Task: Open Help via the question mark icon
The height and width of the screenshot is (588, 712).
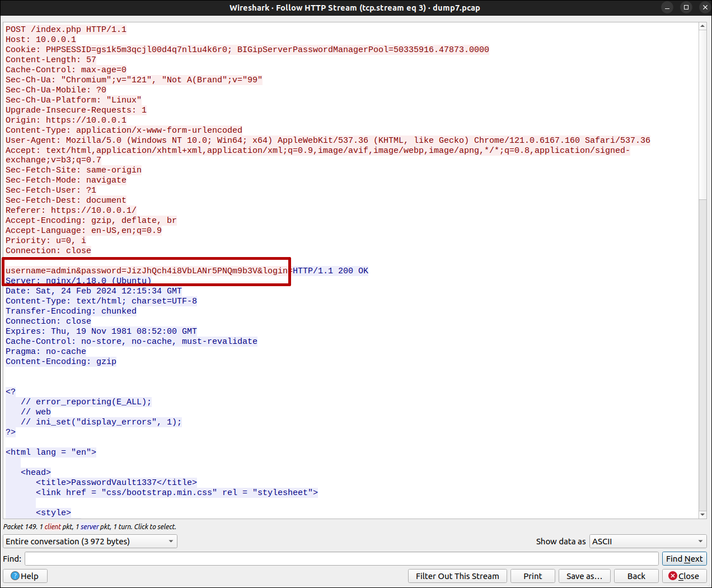Action: (x=25, y=576)
